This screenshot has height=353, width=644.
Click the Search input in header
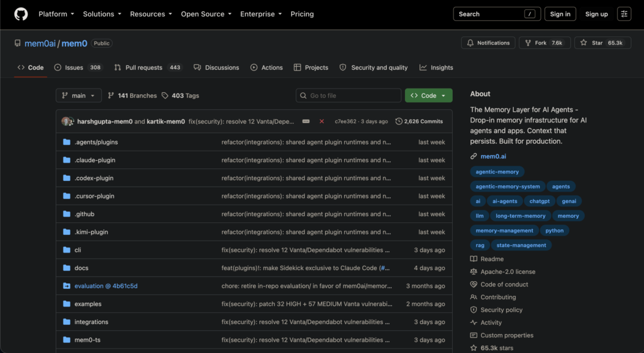[x=497, y=14]
